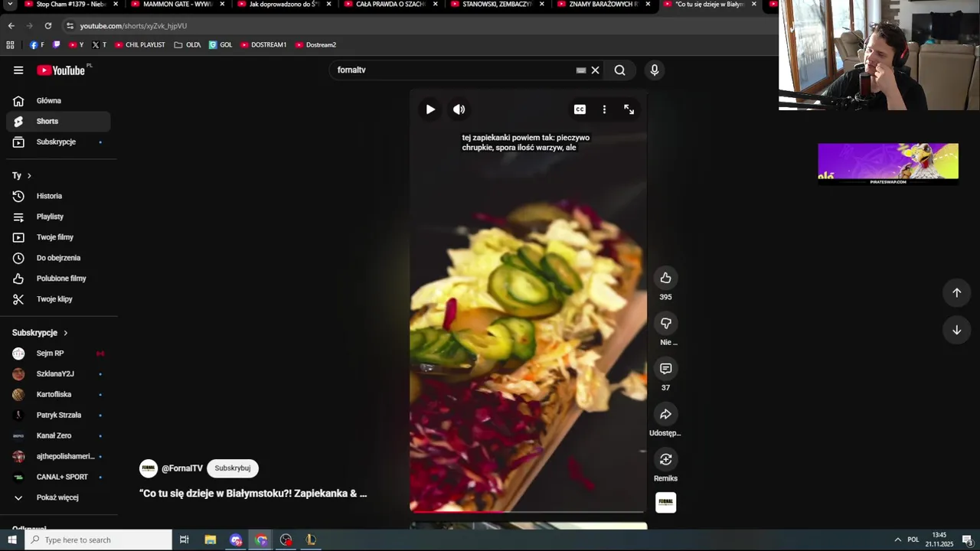The image size is (980, 551).
Task: Go back with browser back arrow
Action: (11, 25)
